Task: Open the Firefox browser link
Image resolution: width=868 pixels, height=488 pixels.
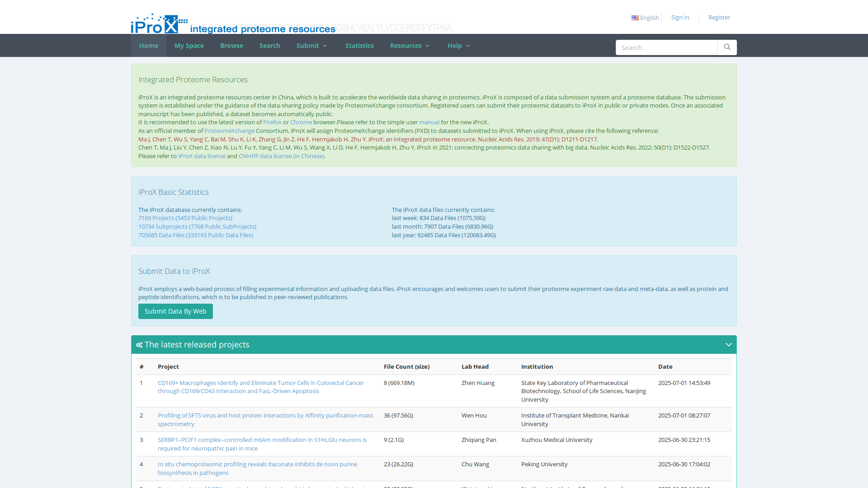Action: pyautogui.click(x=272, y=122)
